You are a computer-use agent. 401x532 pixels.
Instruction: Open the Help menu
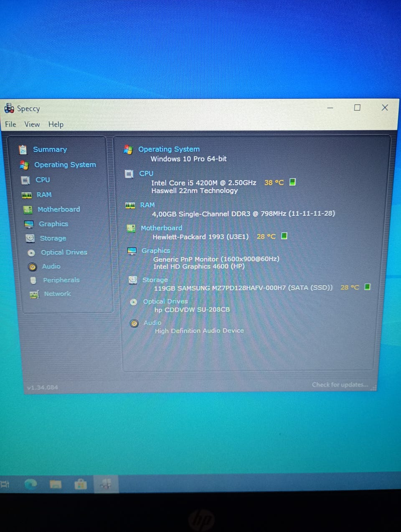tap(56, 124)
